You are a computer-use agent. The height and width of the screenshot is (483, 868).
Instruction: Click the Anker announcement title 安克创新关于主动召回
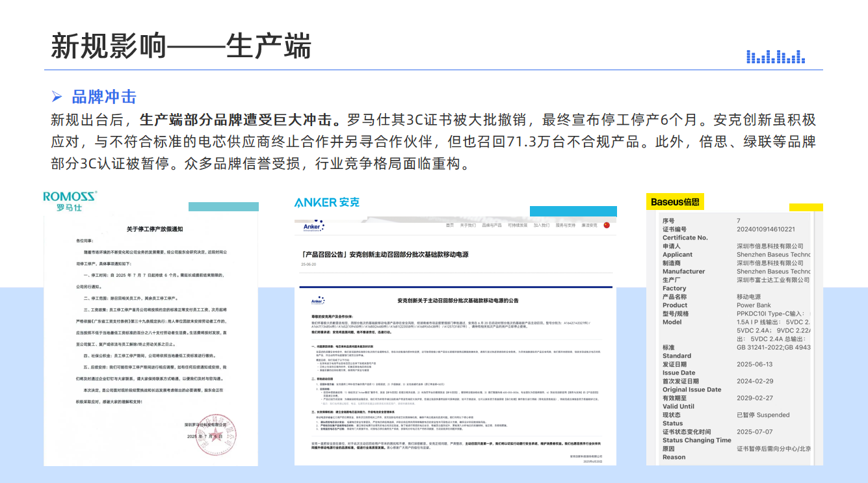point(458,301)
